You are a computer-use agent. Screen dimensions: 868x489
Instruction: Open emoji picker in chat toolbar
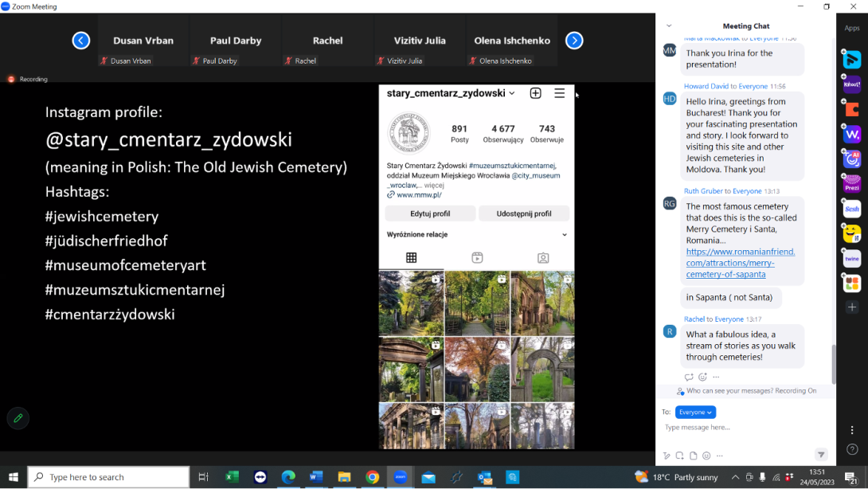(706, 456)
